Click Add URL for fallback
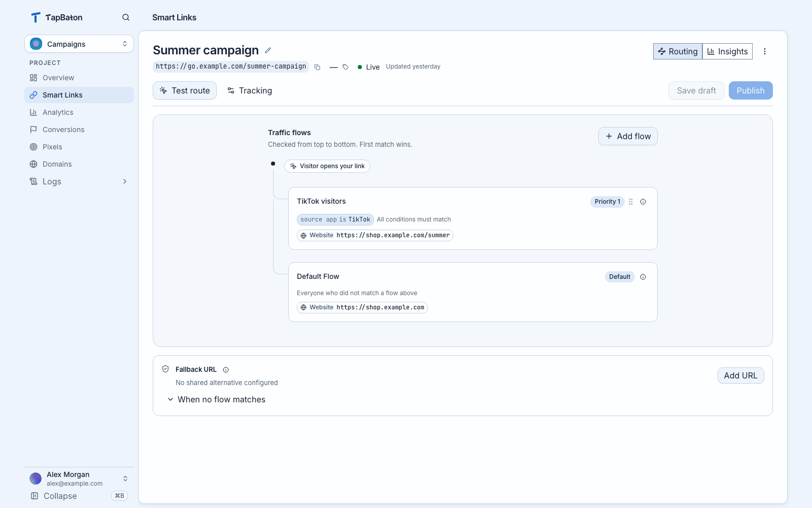The height and width of the screenshot is (508, 812). (740, 375)
